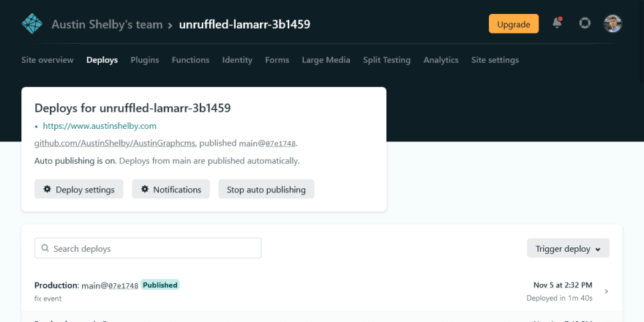644x322 pixels.
Task: Open the https://www.austinshelby.com link
Action: pos(100,126)
